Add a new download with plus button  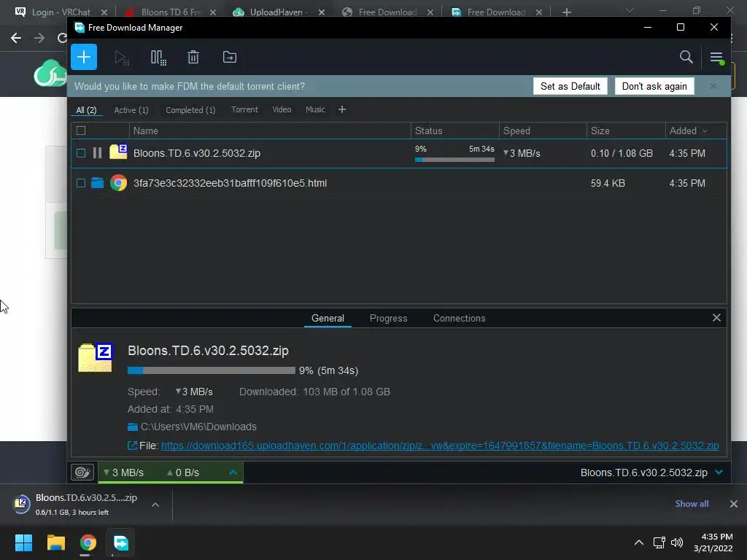pos(84,57)
